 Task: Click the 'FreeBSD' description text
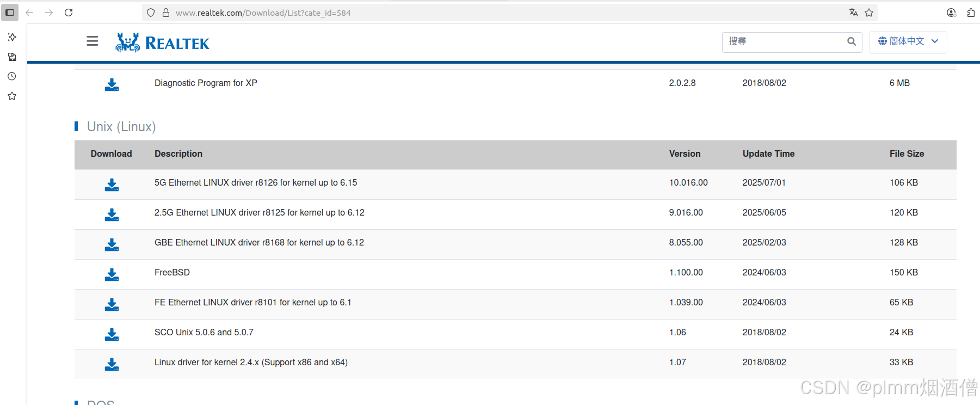(x=172, y=273)
